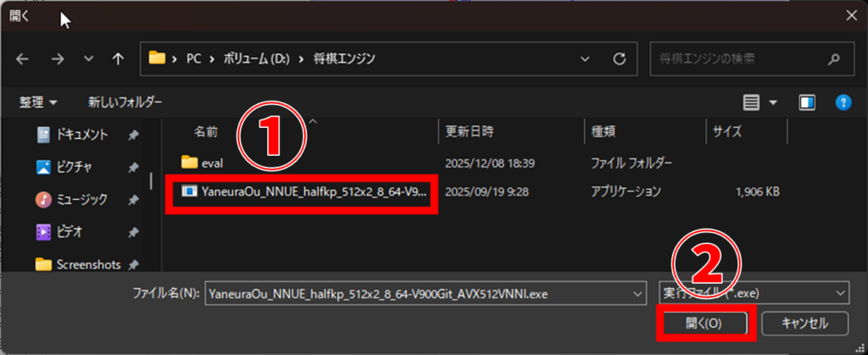Toggle the preview pane icon
This screenshot has width=868, height=355.
pos(806,103)
